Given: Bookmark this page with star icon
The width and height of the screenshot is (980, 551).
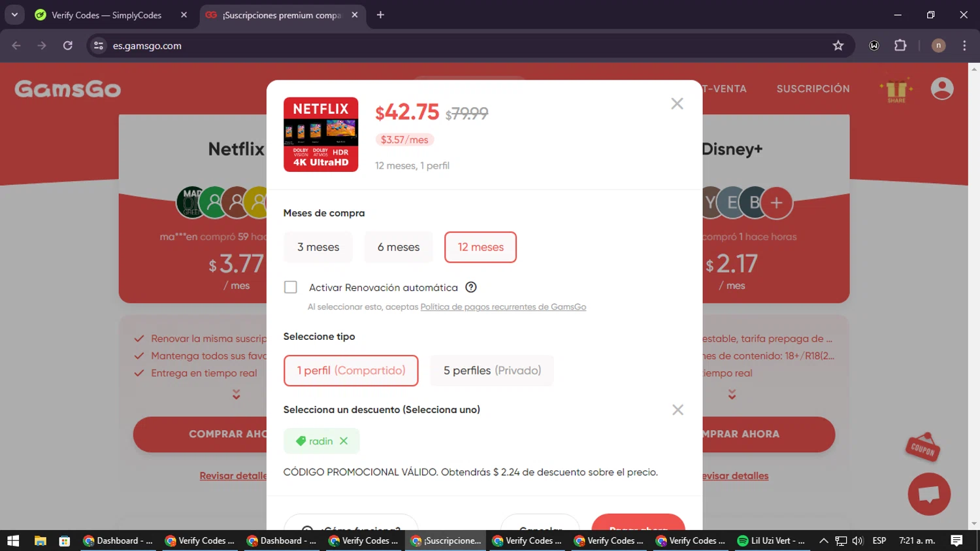Looking at the screenshot, I should coord(838,46).
